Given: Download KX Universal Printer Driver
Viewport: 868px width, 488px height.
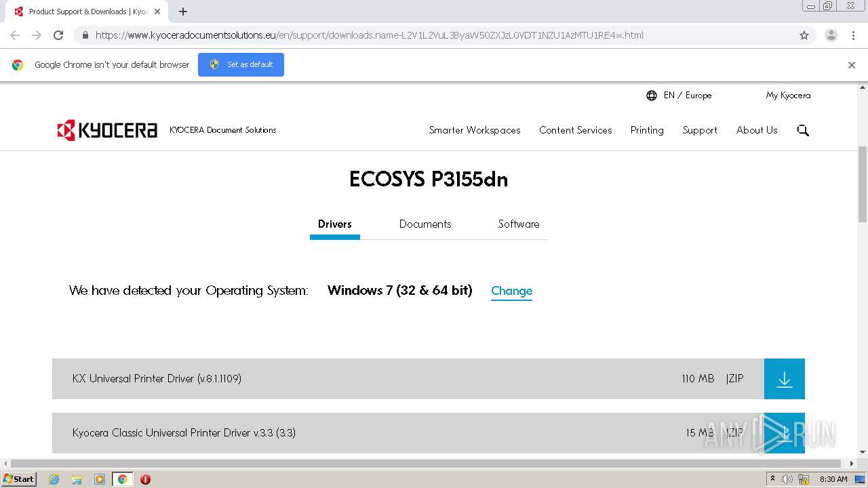Looking at the screenshot, I should point(784,379).
